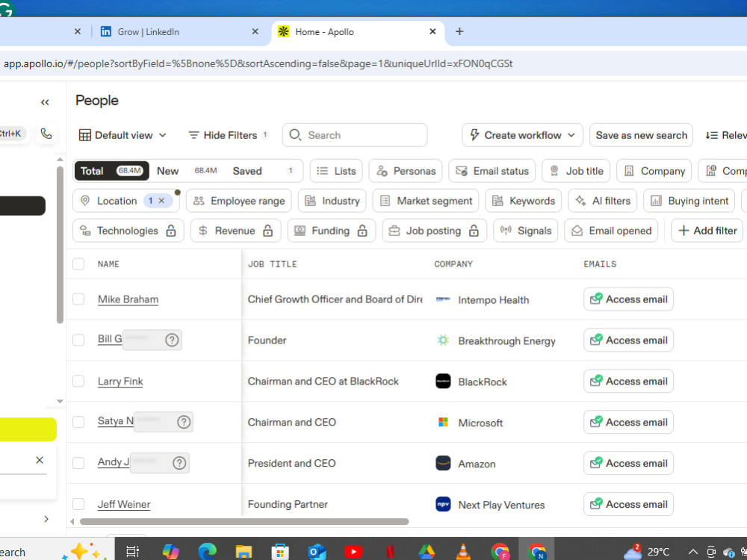Check the Jeff Weiner row checkbox
Screen dimensions: 747x560
point(78,504)
